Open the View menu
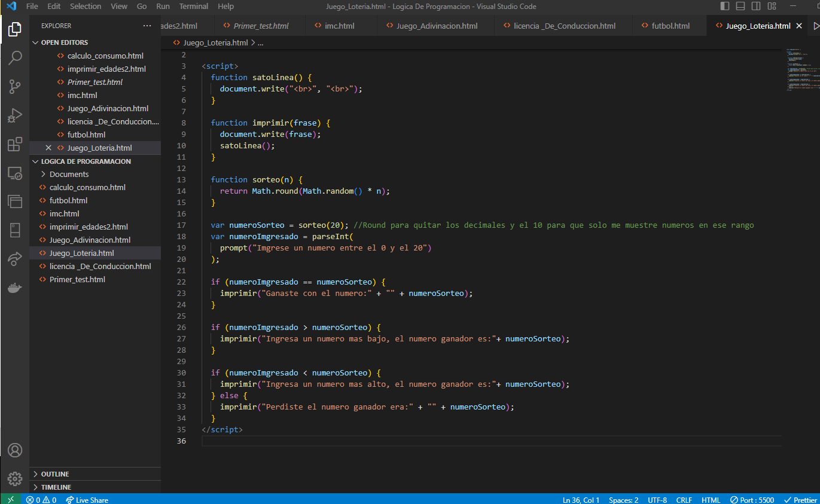The width and height of the screenshot is (820, 504). [119, 7]
